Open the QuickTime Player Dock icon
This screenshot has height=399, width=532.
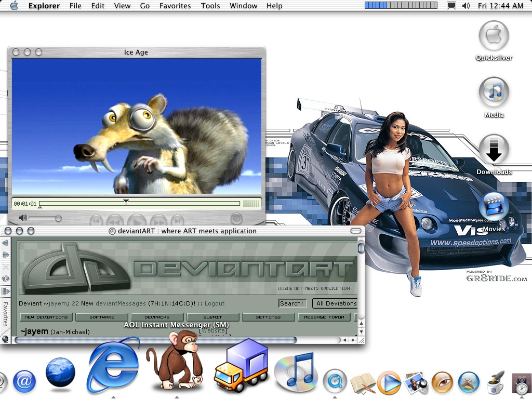pos(335,381)
